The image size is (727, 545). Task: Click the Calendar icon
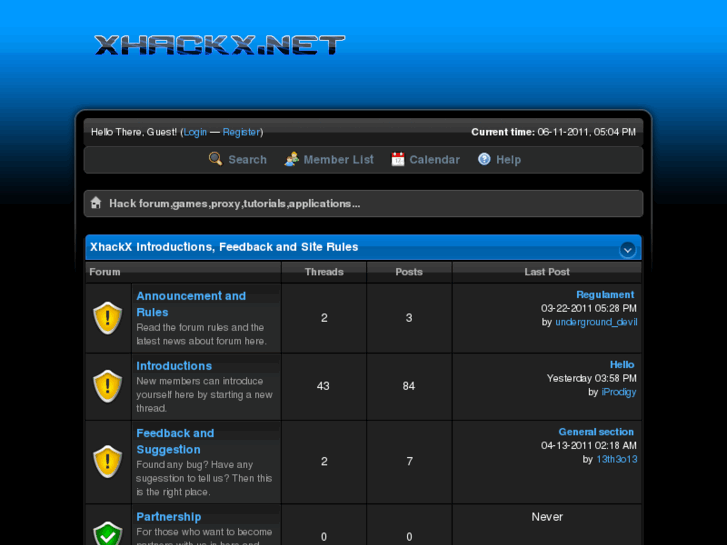[398, 159]
